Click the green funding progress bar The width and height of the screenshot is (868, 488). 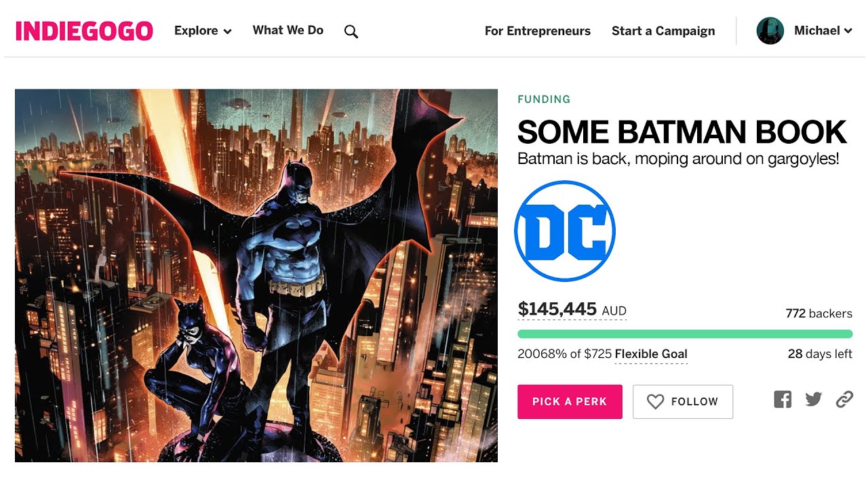tap(684, 334)
